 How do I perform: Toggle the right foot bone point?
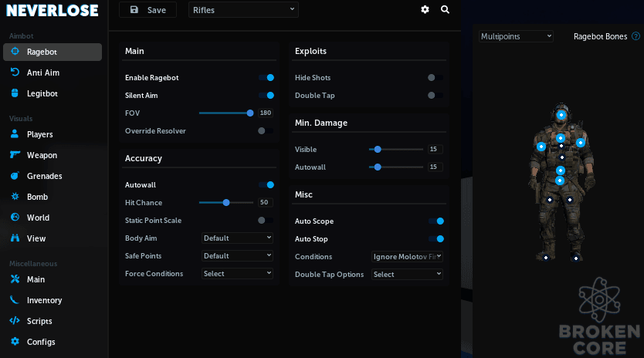coord(576,258)
